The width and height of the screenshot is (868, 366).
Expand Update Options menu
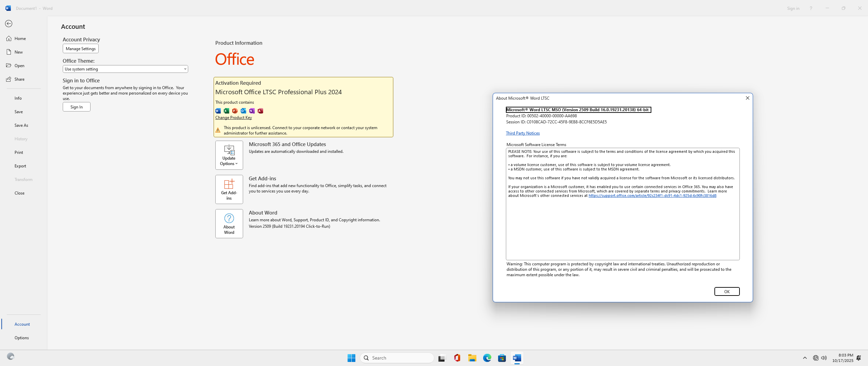229,155
